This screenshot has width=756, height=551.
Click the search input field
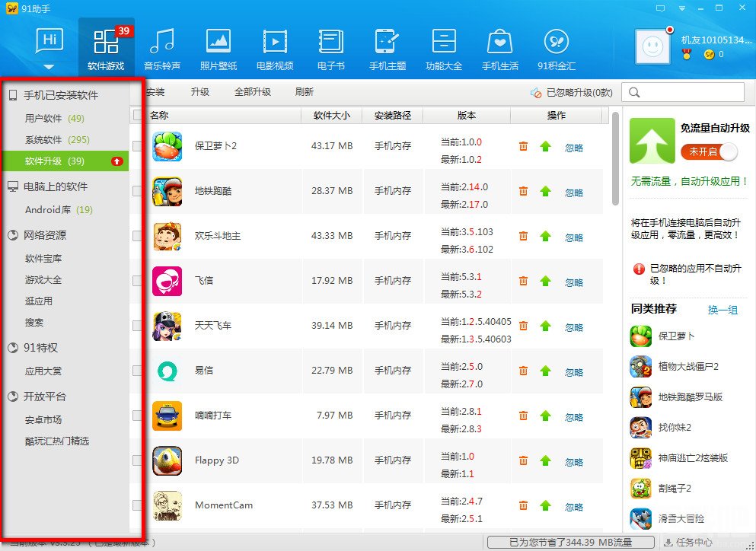[683, 92]
